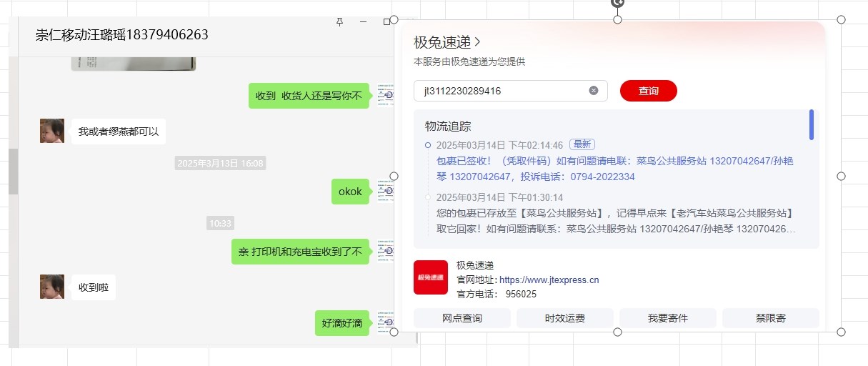
Task: Click the sent image thumbnail in chat
Action: (x=134, y=64)
